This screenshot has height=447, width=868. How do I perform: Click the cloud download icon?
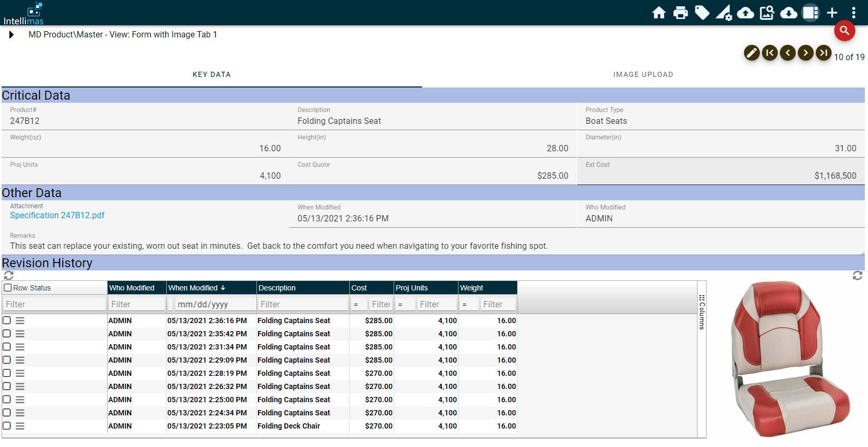coord(788,13)
